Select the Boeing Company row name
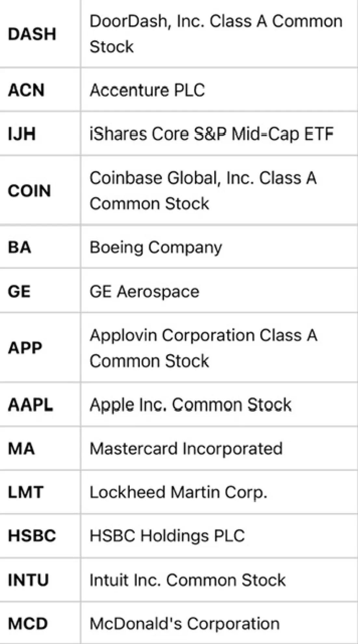 (156, 248)
